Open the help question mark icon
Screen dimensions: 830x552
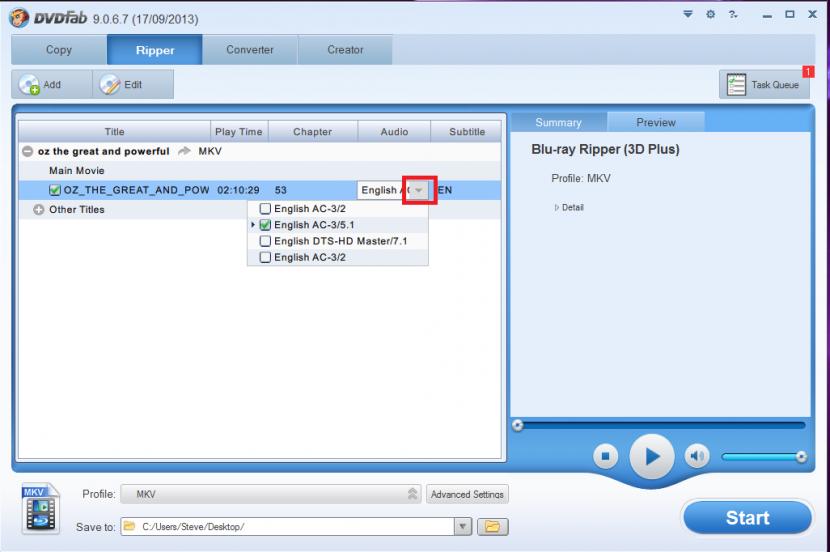(x=733, y=14)
